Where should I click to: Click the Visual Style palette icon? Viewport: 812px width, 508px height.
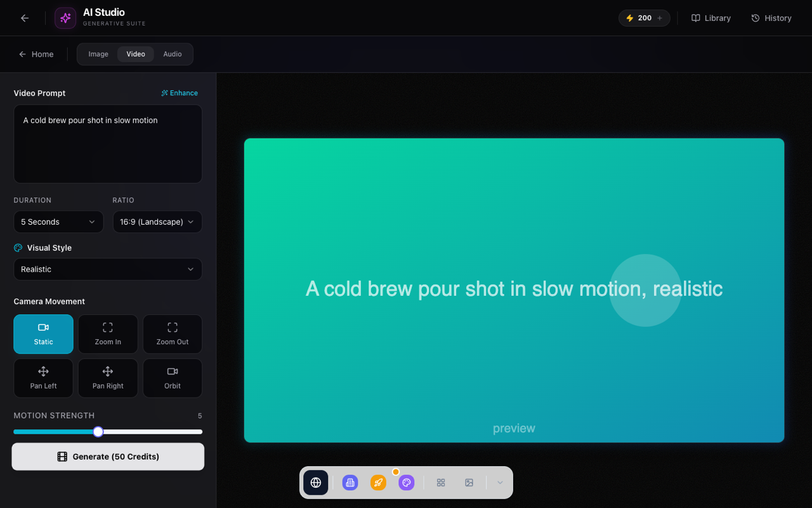point(18,248)
